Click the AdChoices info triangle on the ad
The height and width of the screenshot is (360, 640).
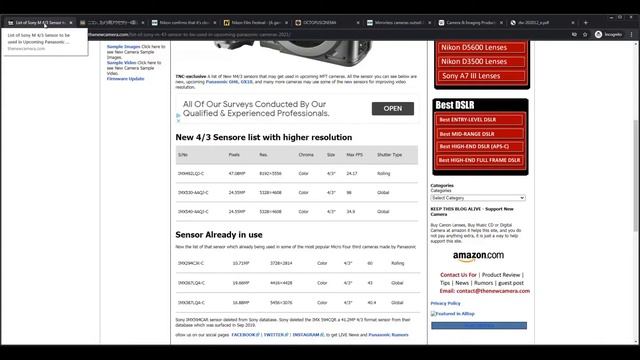tap(178, 116)
